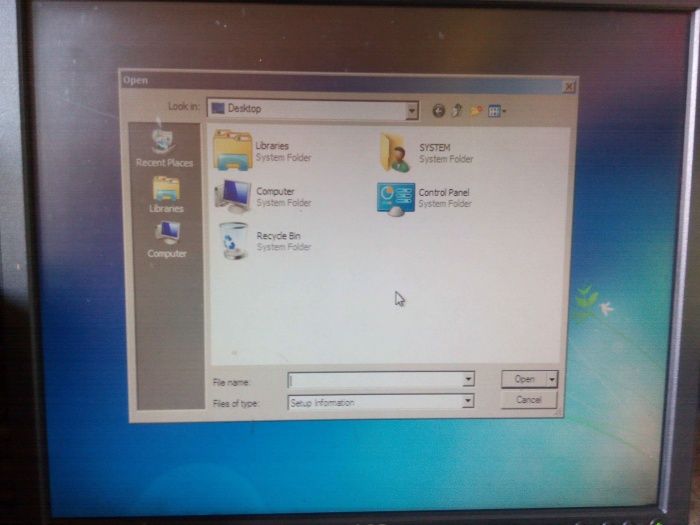Open the arrow beside the Open button

[552, 379]
